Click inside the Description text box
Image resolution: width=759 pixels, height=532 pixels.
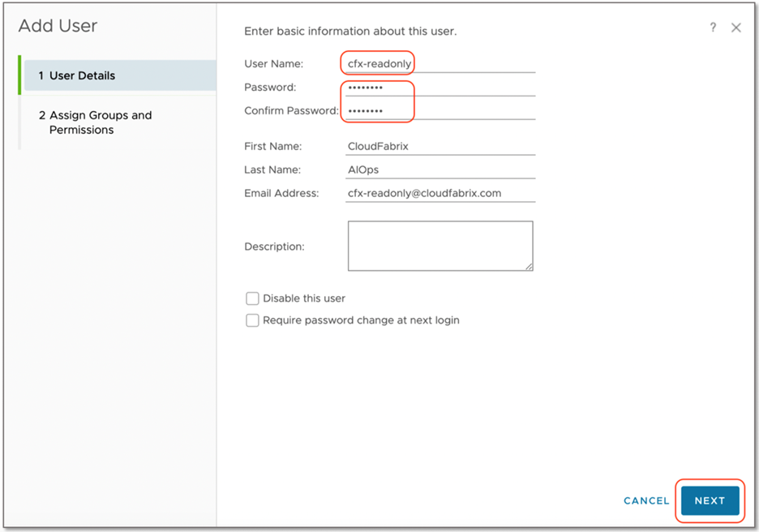point(440,245)
